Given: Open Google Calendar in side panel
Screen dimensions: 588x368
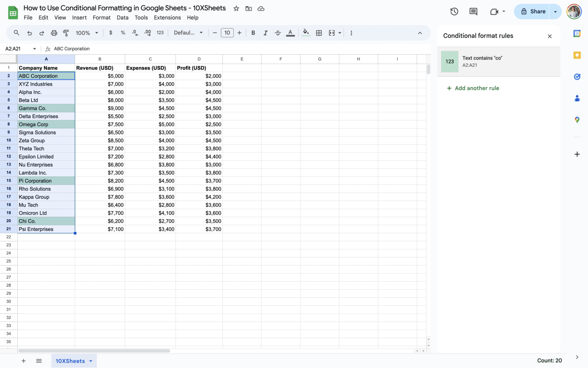Looking at the screenshot, I should (577, 34).
